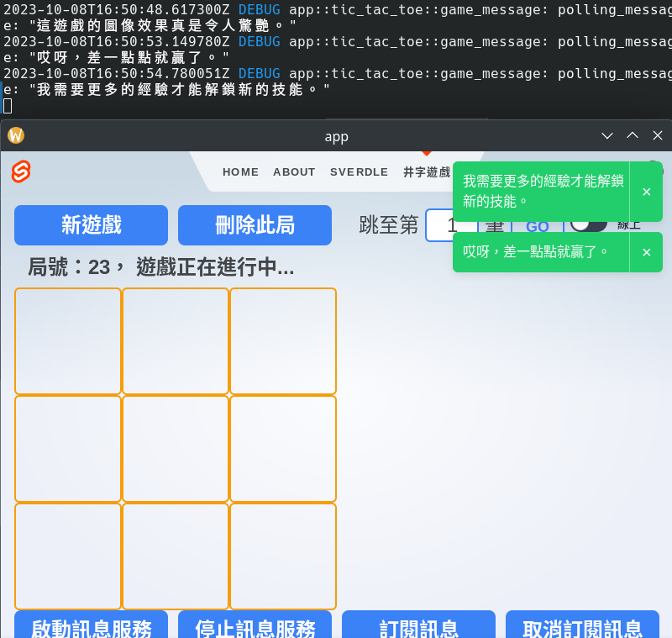This screenshot has width=672, height=638.
Task: Click the middle-left board cell
Action: click(x=68, y=449)
